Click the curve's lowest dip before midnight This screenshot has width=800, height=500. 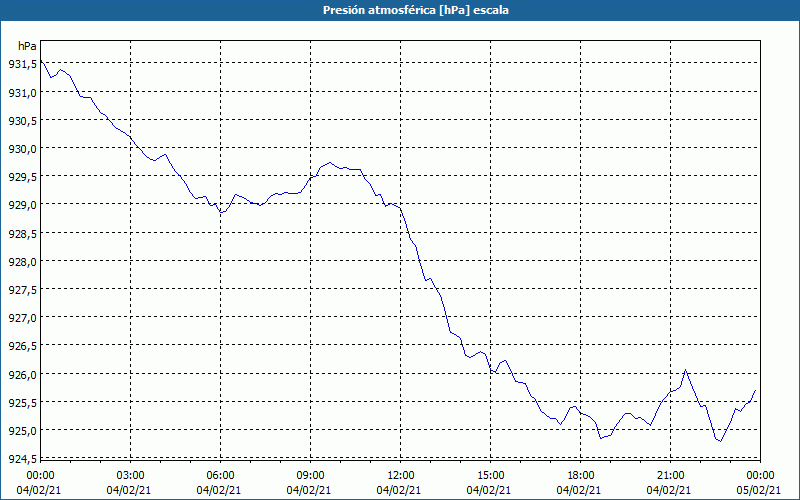[x=720, y=441]
